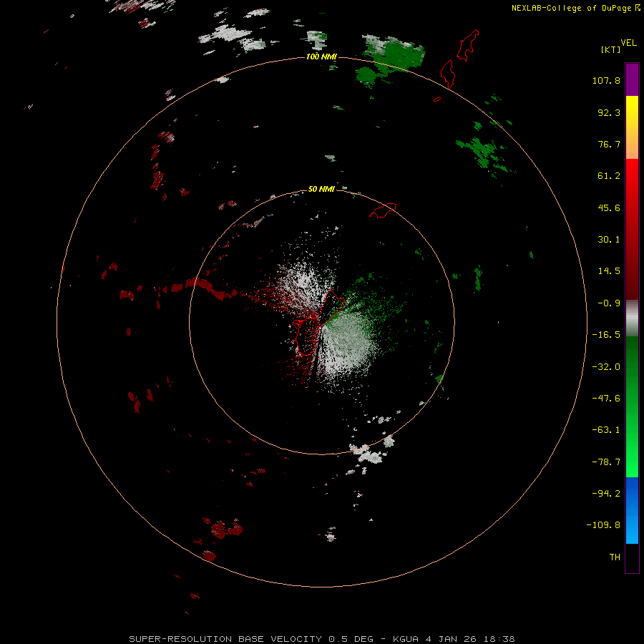644x644 pixels.
Task: Click the 14.5 legend value
Action: pyautogui.click(x=609, y=271)
